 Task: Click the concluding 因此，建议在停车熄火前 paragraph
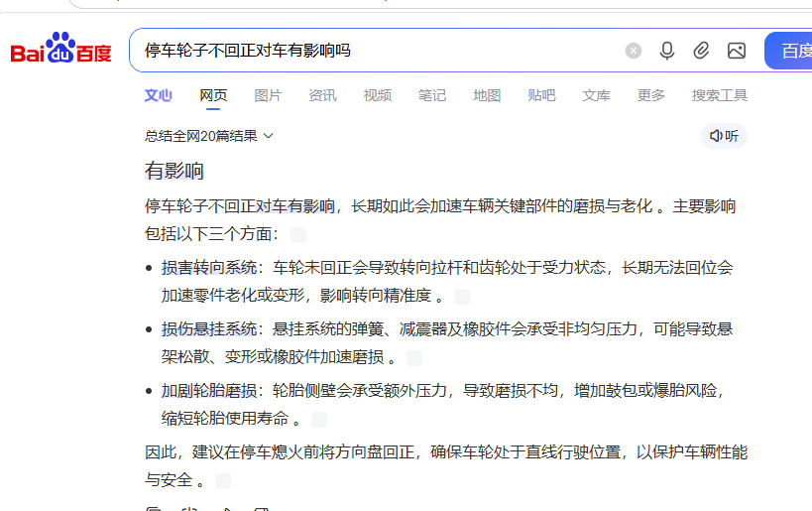tap(446, 466)
